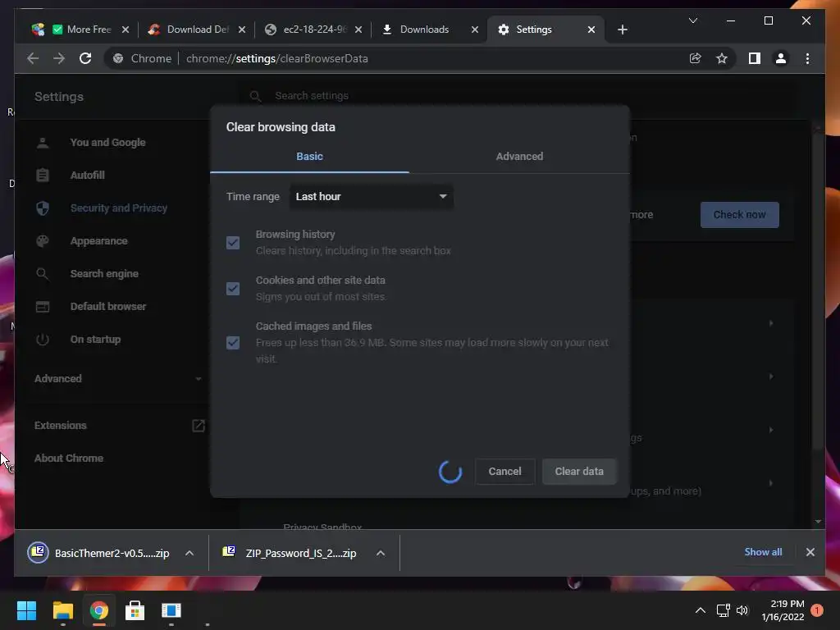Reload the current page
The height and width of the screenshot is (630, 840).
[x=85, y=58]
